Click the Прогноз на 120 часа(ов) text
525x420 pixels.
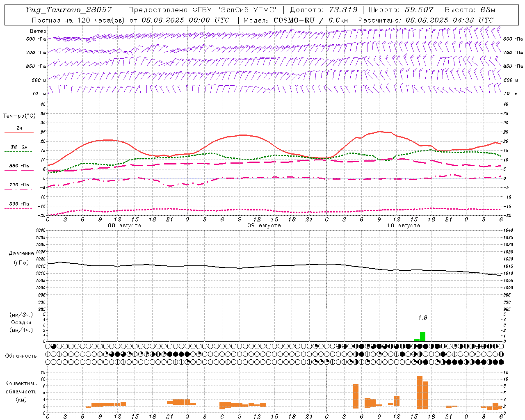coord(79,20)
